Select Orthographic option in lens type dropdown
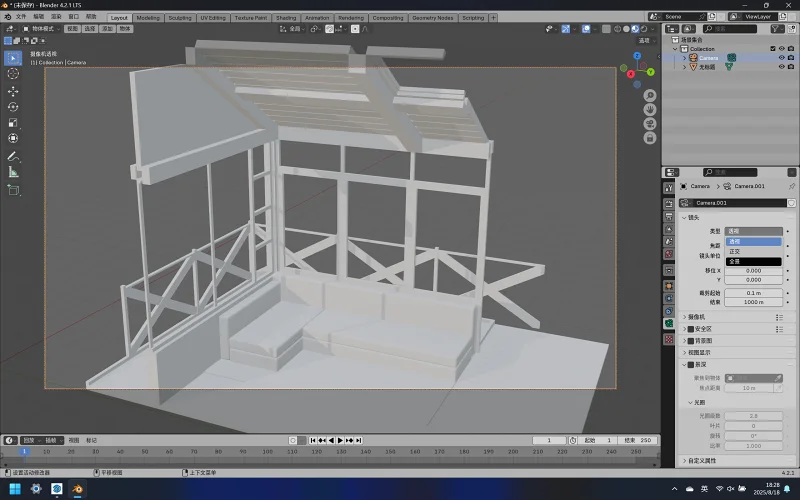The height and width of the screenshot is (500, 800). pos(754,252)
